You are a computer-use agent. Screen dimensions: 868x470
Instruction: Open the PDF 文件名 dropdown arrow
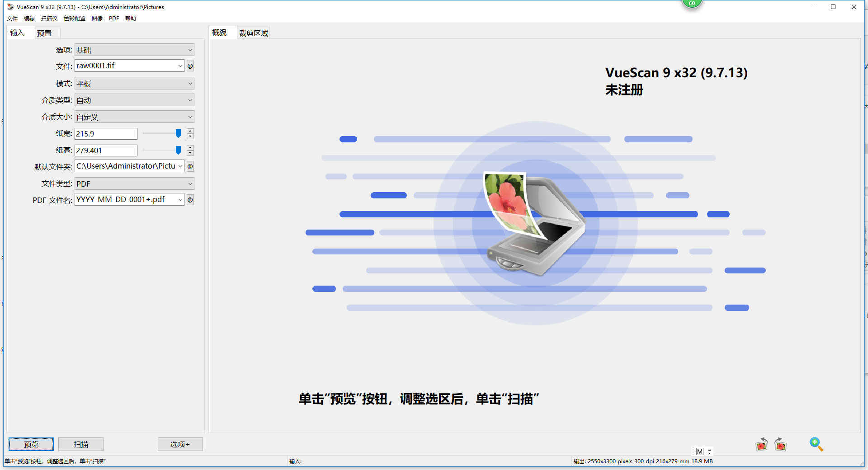point(180,200)
